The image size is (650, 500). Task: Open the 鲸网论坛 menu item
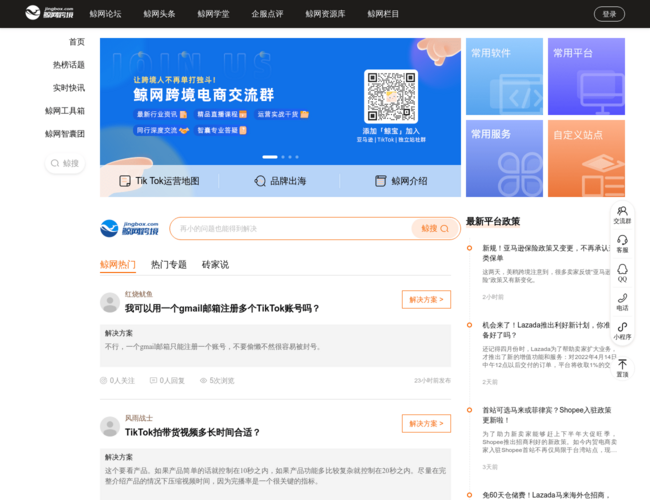click(105, 14)
